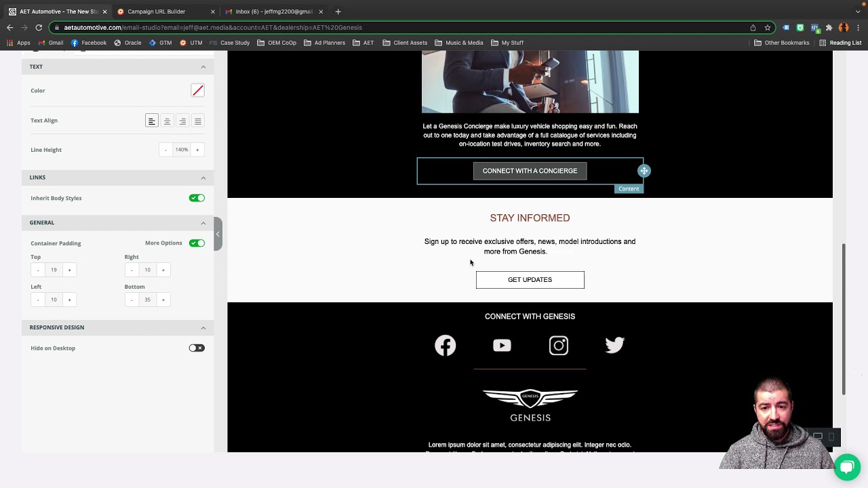Viewport: 868px width, 488px height.
Task: Click CONNECT WITH A CONCIERGE button
Action: [x=530, y=171]
